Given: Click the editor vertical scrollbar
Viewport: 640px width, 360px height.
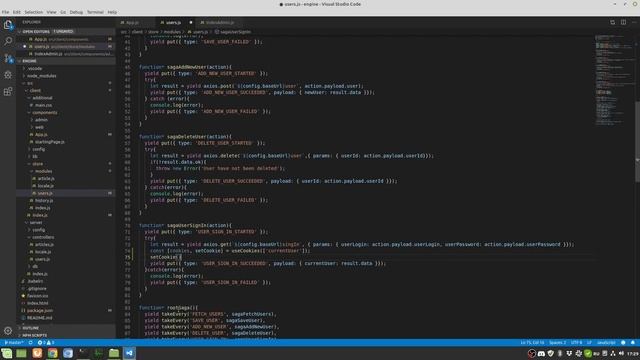Looking at the screenshot, I should (x=638, y=141).
